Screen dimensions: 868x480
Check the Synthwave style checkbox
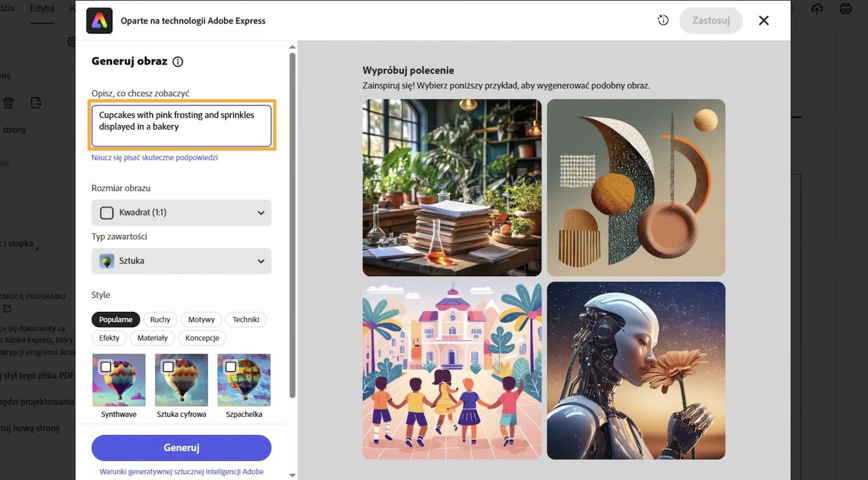[x=107, y=365]
